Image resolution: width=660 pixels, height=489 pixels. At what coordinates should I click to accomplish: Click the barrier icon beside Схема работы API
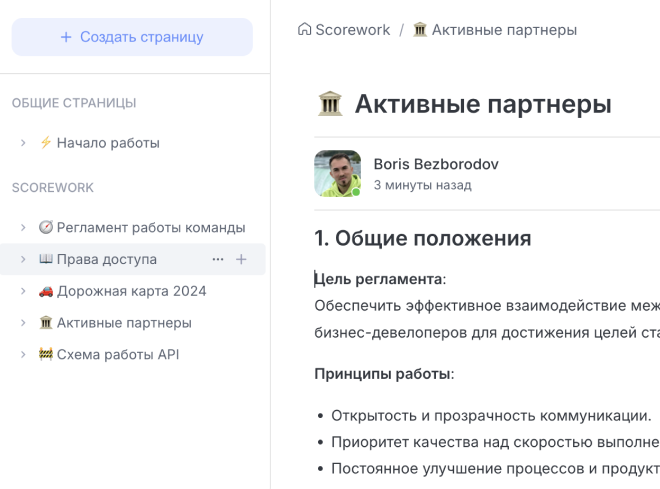[45, 355]
